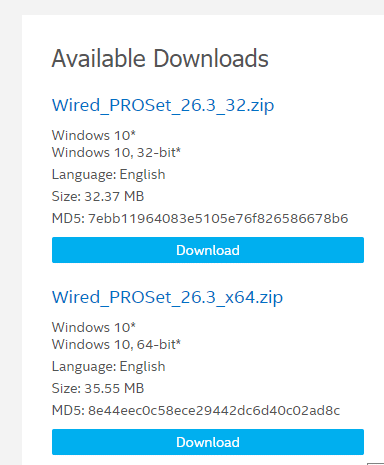Click the Size: 32.37 MB text
Viewport: 384px width, 465px height.
coord(98,196)
